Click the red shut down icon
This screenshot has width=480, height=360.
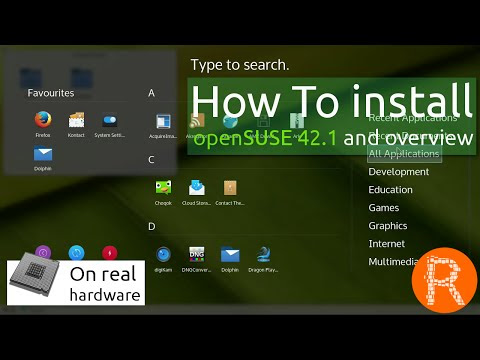[x=110, y=252]
